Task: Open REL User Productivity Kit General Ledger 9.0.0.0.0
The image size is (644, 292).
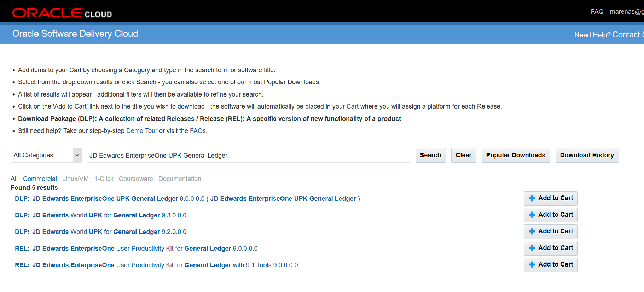Action: pyautogui.click(x=136, y=249)
